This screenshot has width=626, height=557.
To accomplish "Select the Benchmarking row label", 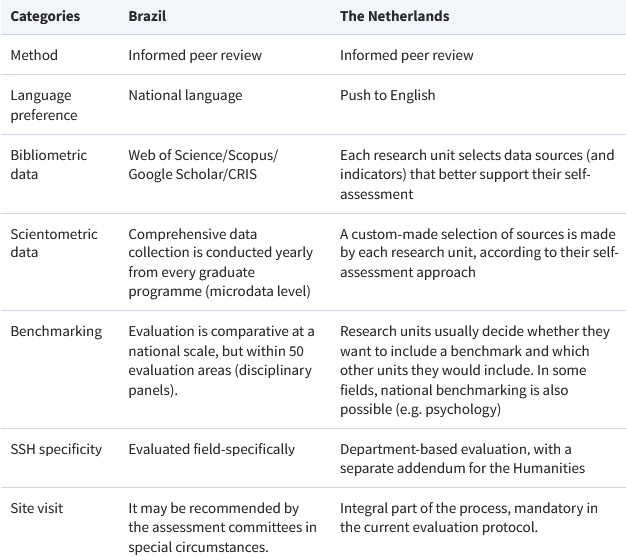I will pos(56,331).
